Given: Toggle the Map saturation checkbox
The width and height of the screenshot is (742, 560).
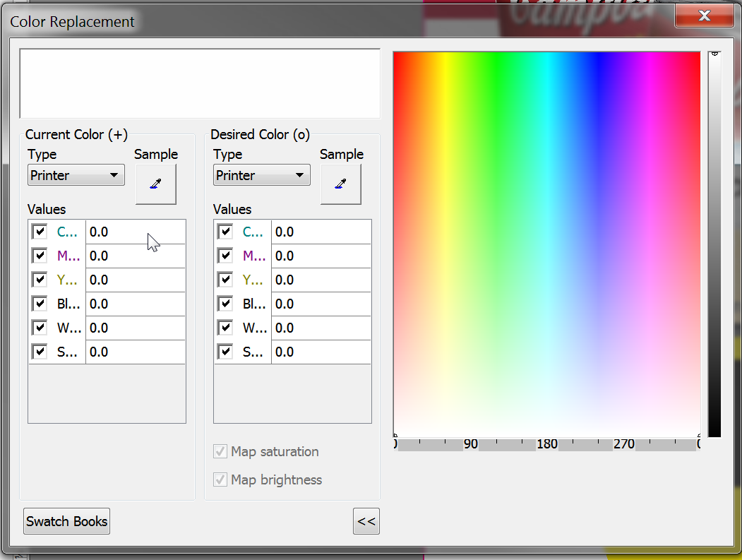Looking at the screenshot, I should click(x=220, y=451).
